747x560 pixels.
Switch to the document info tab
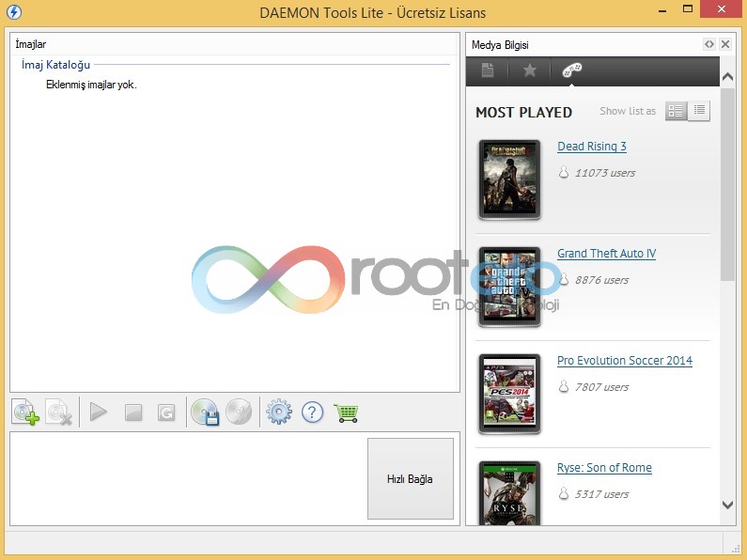488,70
